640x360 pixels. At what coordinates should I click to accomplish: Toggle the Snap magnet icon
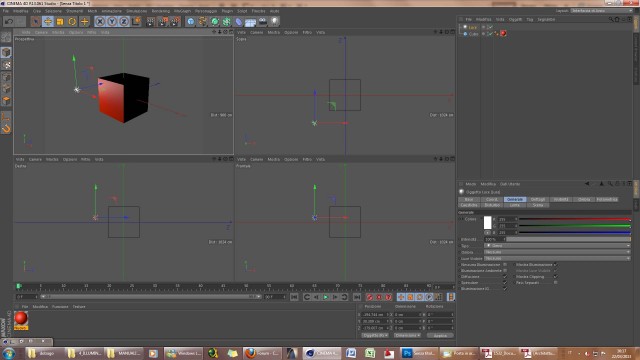click(6, 129)
